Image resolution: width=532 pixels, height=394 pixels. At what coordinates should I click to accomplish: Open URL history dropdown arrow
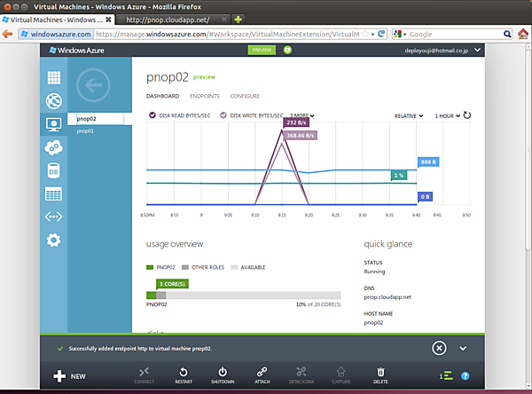372,35
